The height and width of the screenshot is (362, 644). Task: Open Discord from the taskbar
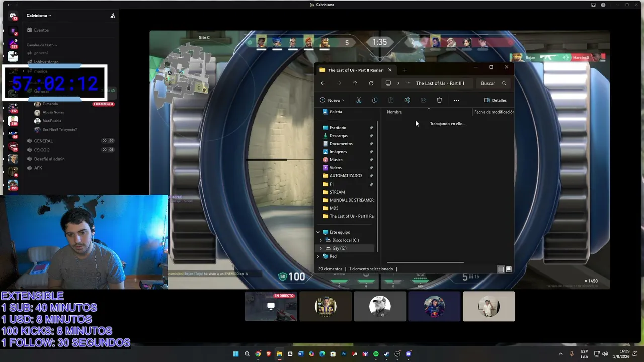click(x=408, y=354)
